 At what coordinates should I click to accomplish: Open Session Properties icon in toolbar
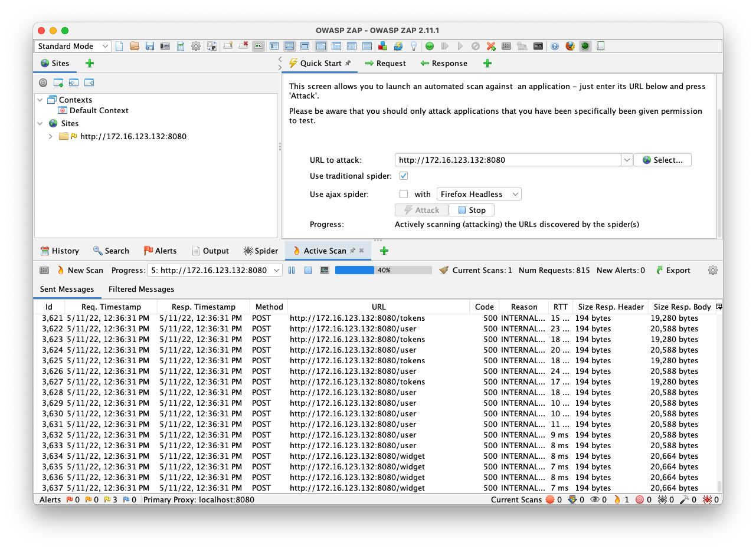pyautogui.click(x=181, y=46)
